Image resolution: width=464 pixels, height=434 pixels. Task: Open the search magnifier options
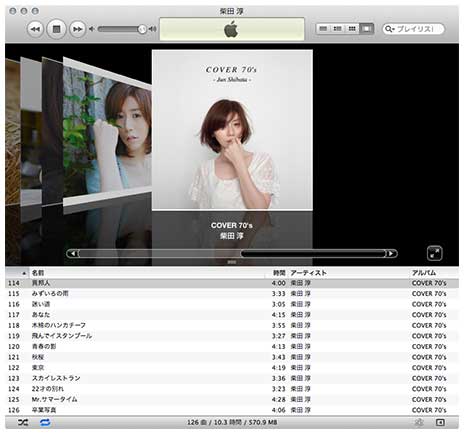(390, 29)
